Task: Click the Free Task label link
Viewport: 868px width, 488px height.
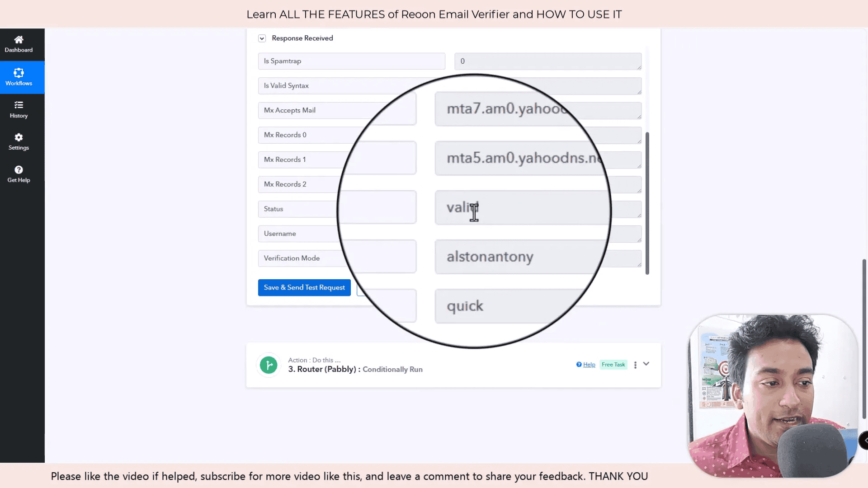Action: pyautogui.click(x=613, y=364)
